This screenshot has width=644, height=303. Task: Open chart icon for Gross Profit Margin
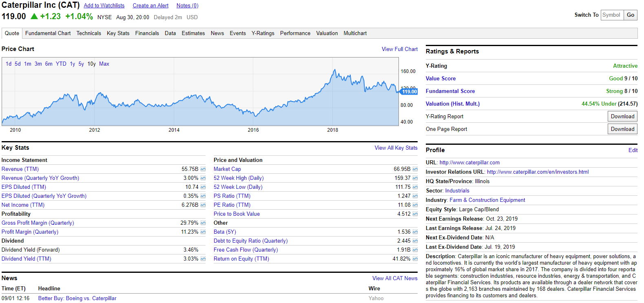pyautogui.click(x=203, y=223)
